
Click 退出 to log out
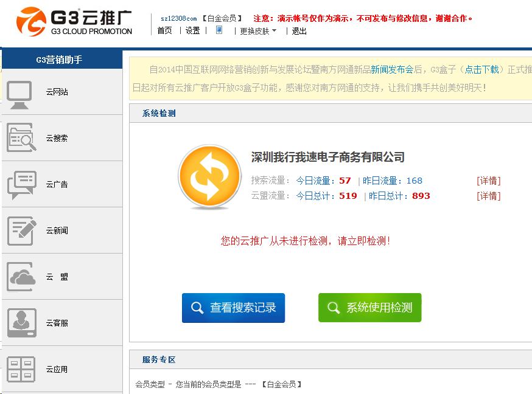click(299, 31)
